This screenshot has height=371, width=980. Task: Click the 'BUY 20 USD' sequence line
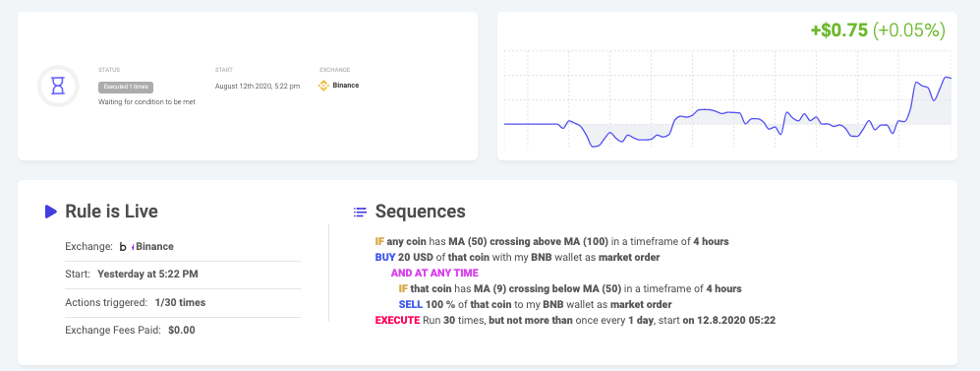(x=517, y=257)
